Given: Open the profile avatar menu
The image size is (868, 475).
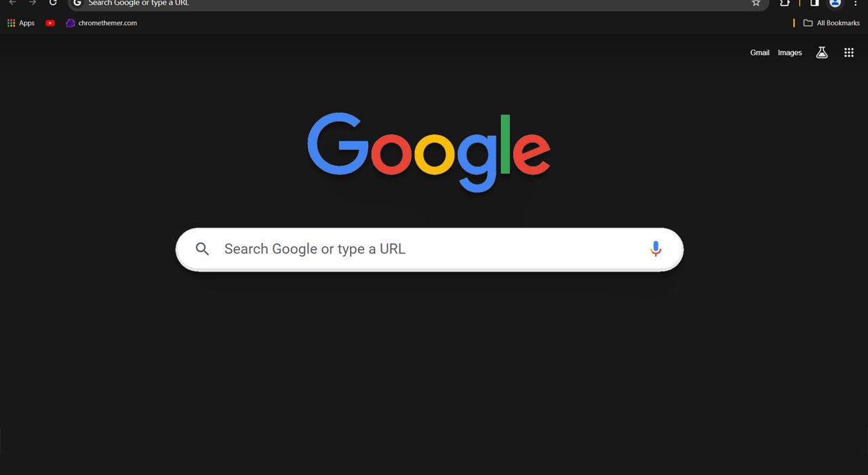Looking at the screenshot, I should click(835, 3).
